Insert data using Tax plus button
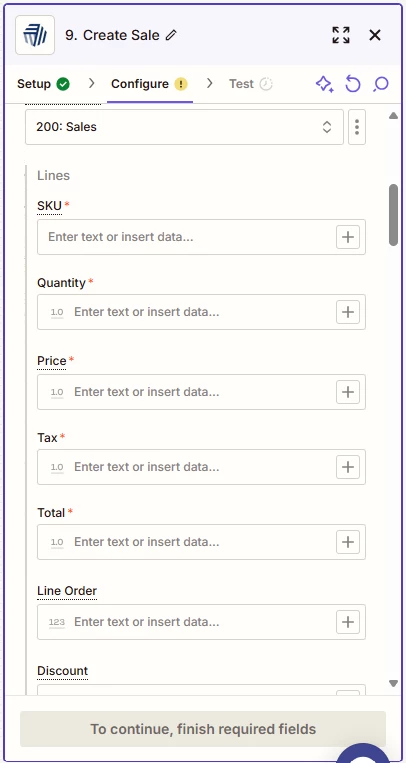Viewport: 406px width, 763px height. click(348, 467)
